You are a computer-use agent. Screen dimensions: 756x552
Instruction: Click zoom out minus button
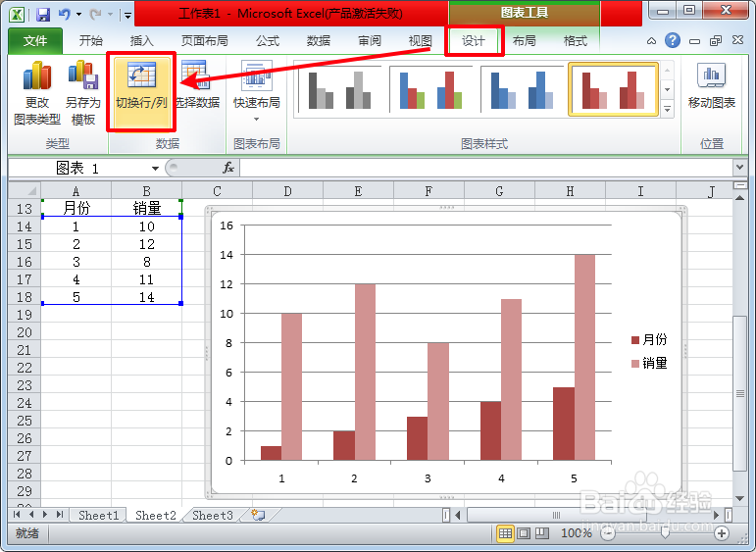tap(608, 533)
